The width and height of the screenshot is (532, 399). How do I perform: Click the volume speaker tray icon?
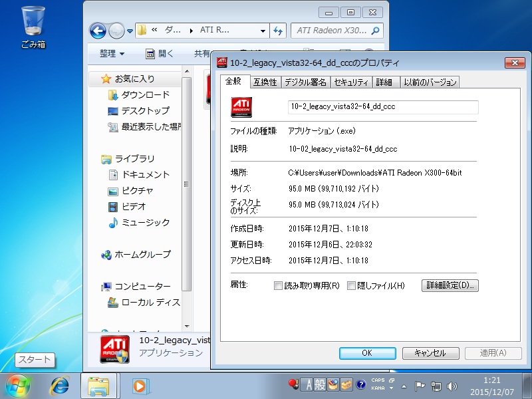tap(452, 386)
